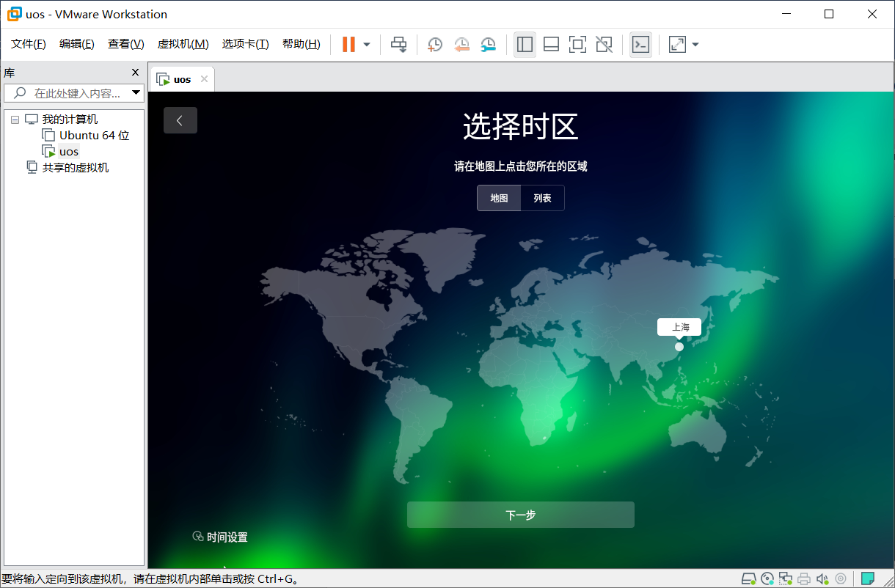895x588 pixels.
Task: Send Ctrl+Alt+Del to the guest
Action: tap(399, 45)
